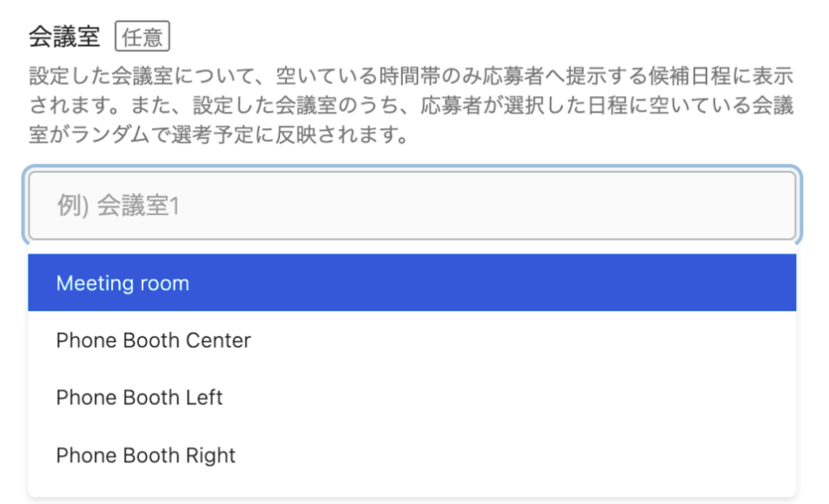This screenshot has width=829, height=504.
Task: Choose Phone Booth Center from the list
Action: (x=412, y=340)
